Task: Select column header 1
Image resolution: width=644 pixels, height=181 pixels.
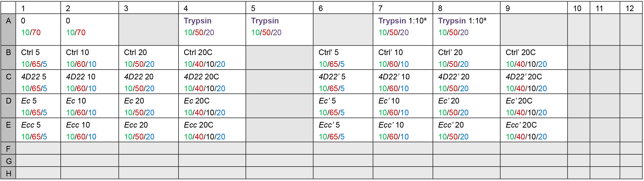Action: click(38, 8)
